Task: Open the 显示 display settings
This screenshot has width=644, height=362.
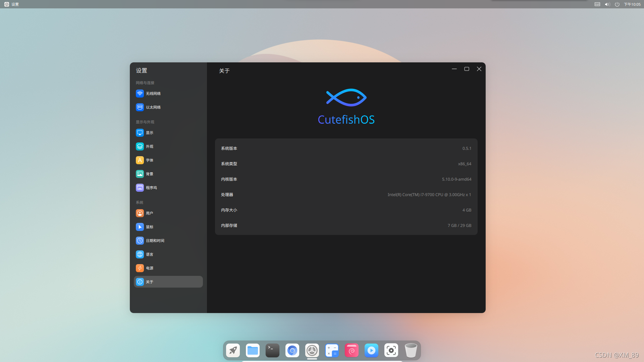Action: coord(149,133)
